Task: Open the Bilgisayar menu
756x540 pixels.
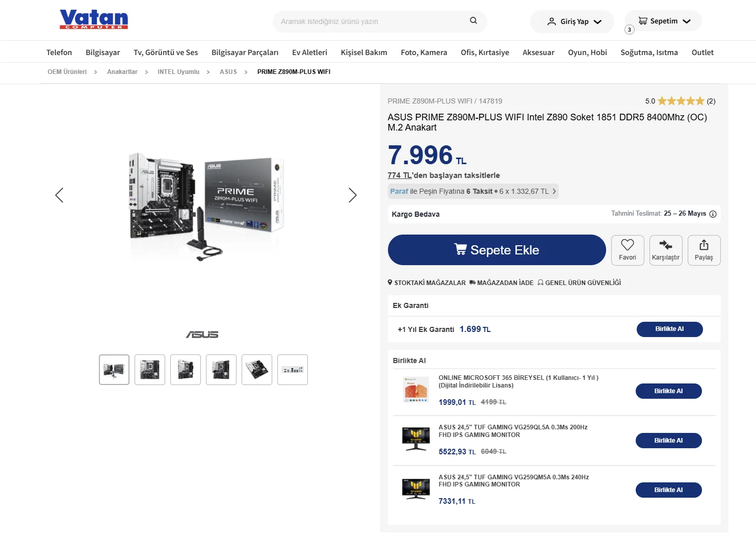Action: click(x=103, y=53)
